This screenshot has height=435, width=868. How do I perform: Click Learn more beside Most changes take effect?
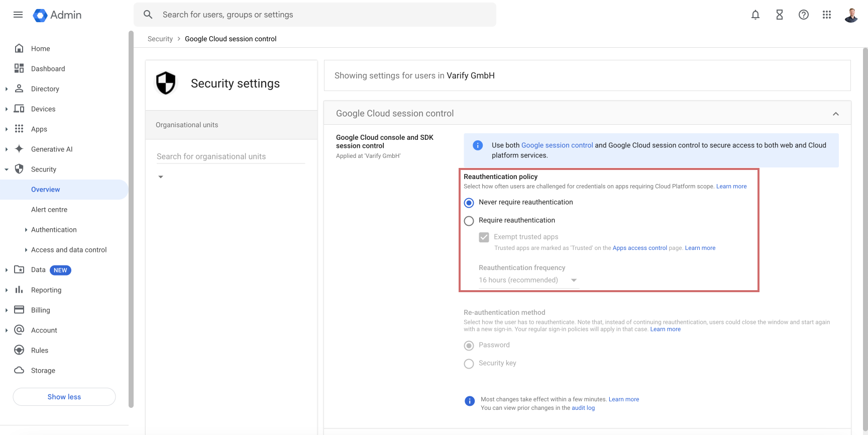pyautogui.click(x=624, y=399)
